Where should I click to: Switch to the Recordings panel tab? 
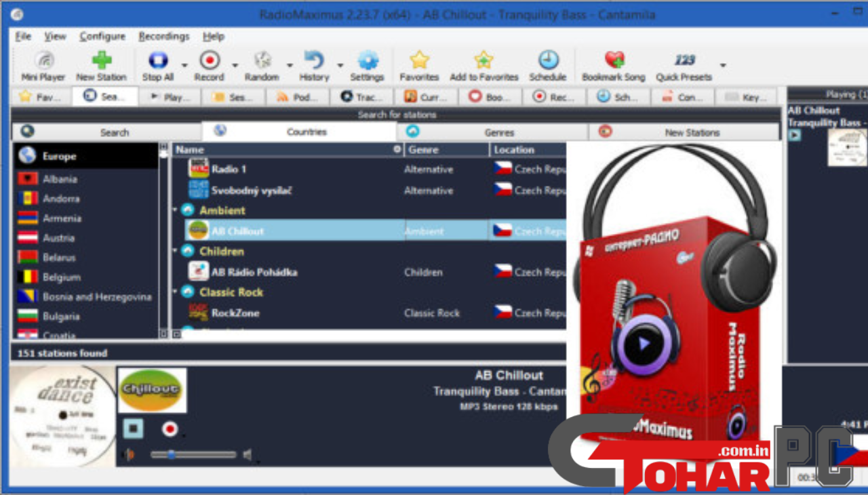(x=554, y=97)
